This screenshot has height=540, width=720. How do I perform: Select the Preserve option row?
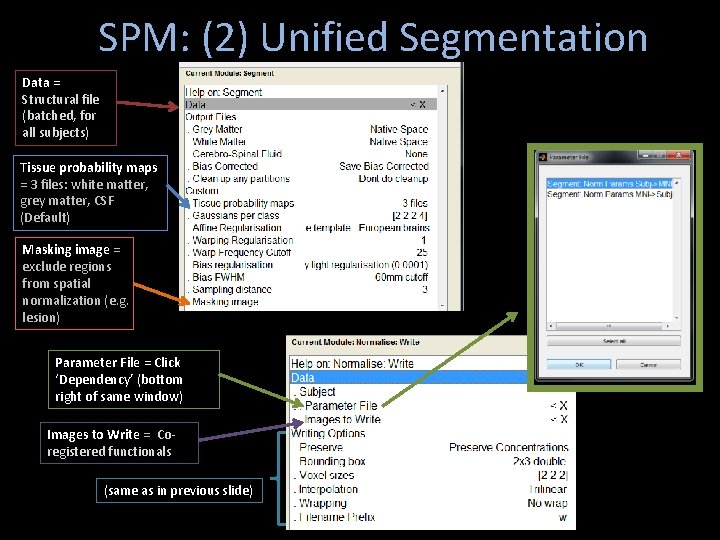click(431, 447)
